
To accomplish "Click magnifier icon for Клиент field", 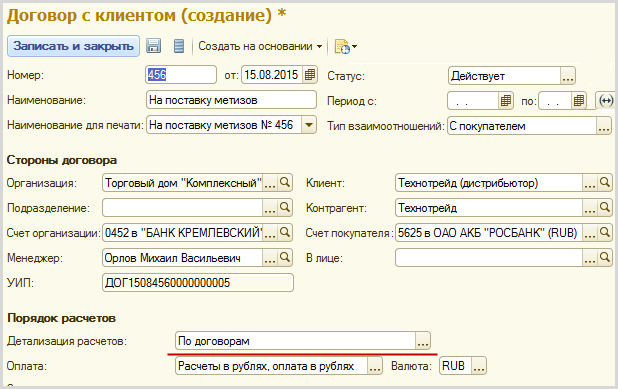I will point(605,182).
